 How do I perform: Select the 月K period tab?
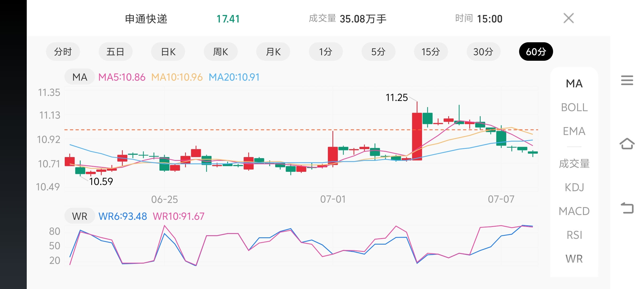[x=273, y=52]
